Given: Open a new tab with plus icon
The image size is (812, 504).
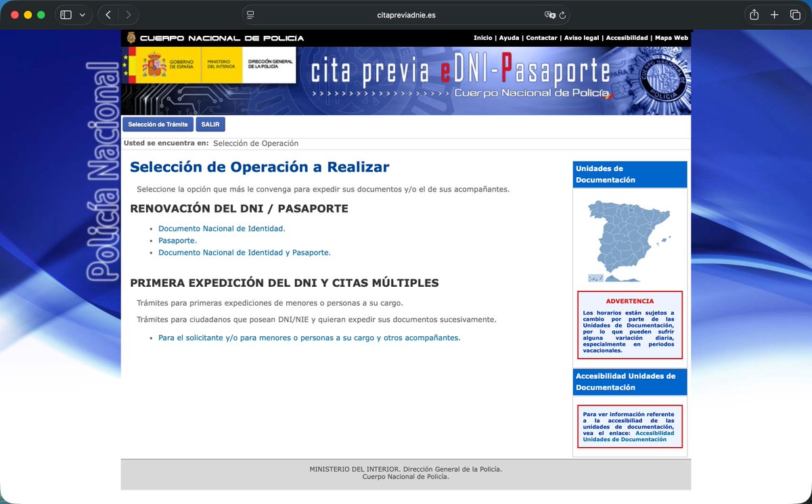Looking at the screenshot, I should pos(775,15).
